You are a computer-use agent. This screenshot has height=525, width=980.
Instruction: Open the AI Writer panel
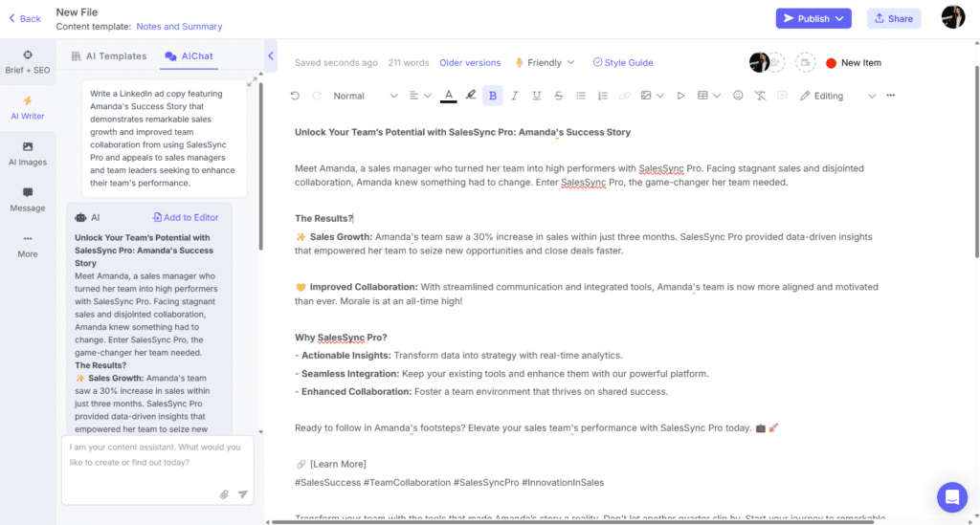[x=28, y=108]
